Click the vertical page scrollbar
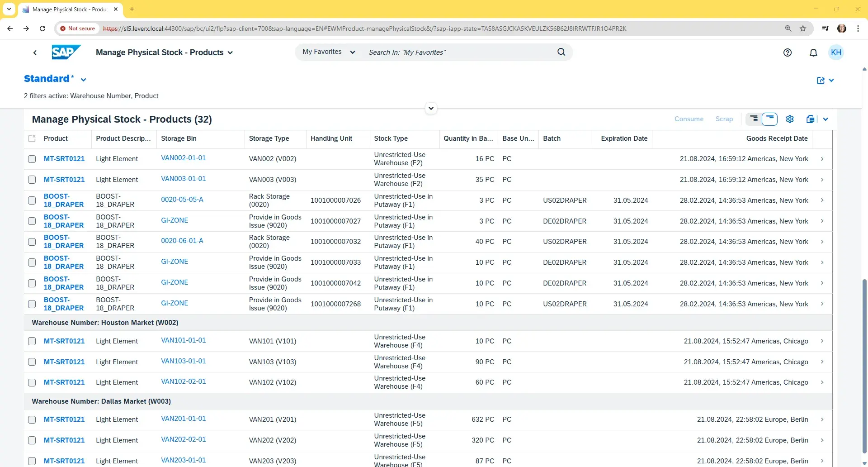Viewport: 868px width, 467px height. [864, 367]
